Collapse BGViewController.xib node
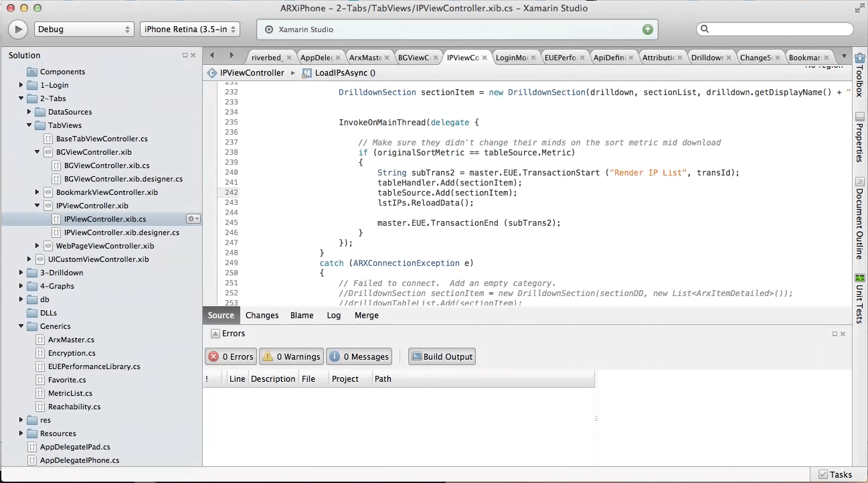 click(37, 152)
